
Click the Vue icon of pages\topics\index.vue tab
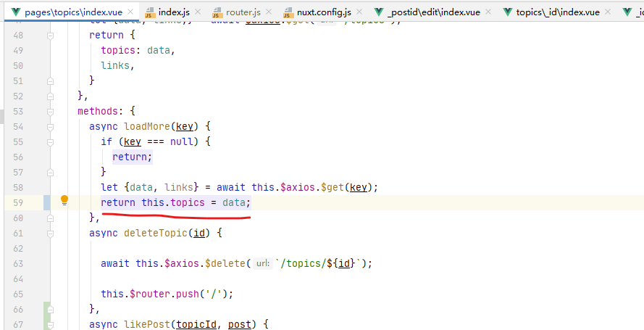click(16, 12)
